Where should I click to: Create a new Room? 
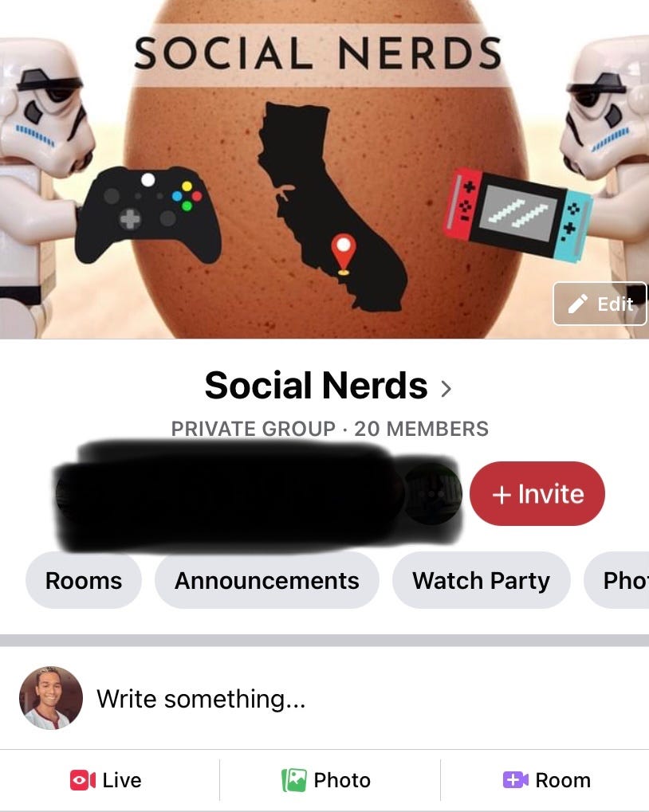pyautogui.click(x=545, y=780)
